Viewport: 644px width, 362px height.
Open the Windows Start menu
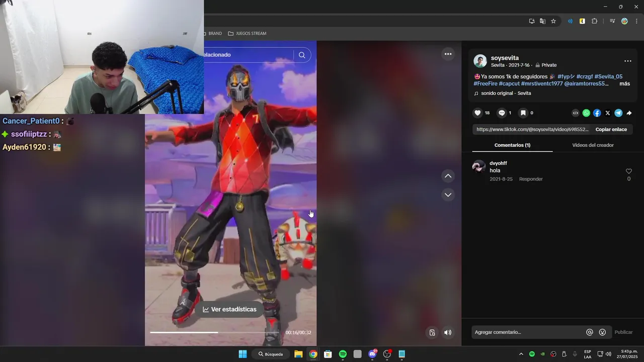[243, 354]
